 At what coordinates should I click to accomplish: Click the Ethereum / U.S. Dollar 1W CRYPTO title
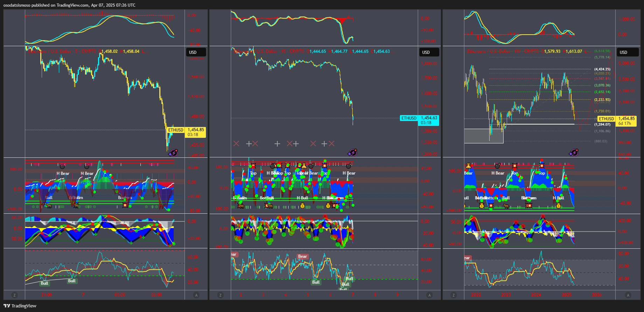[503, 51]
